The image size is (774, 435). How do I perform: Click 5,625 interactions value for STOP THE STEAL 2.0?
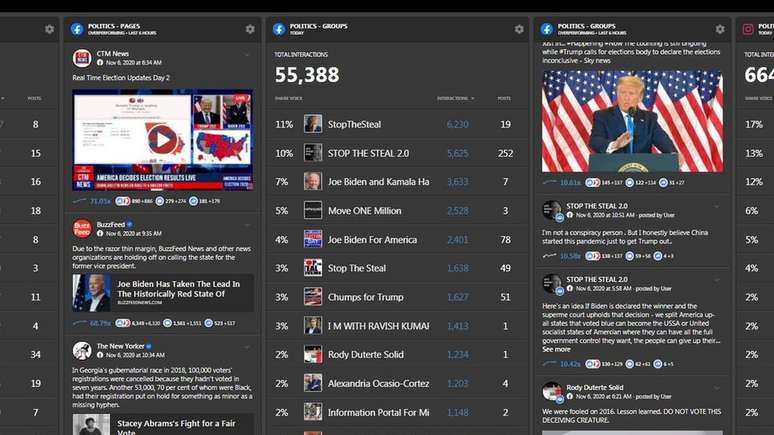(x=458, y=153)
